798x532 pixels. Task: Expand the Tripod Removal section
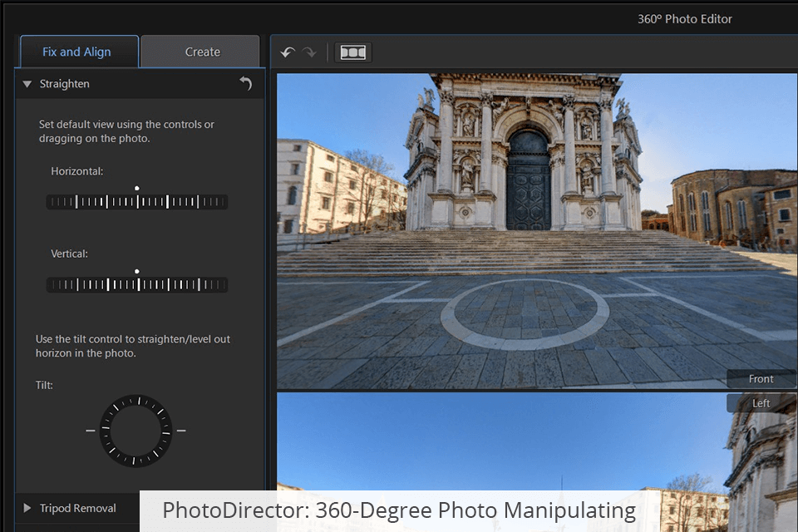point(27,508)
